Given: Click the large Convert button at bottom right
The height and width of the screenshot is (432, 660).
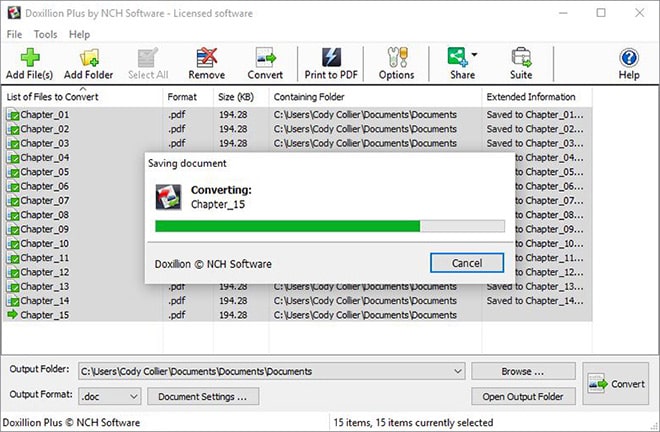Looking at the screenshot, I should pyautogui.click(x=616, y=384).
